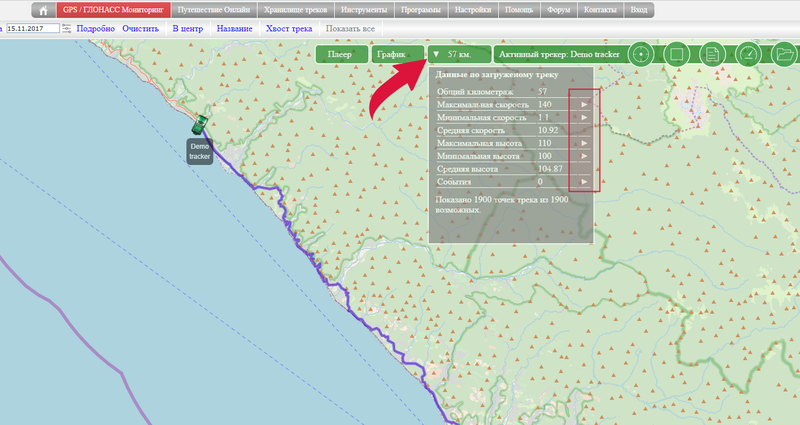Click the arrow next to Минимальная высота
800x425 pixels.
[584, 156]
